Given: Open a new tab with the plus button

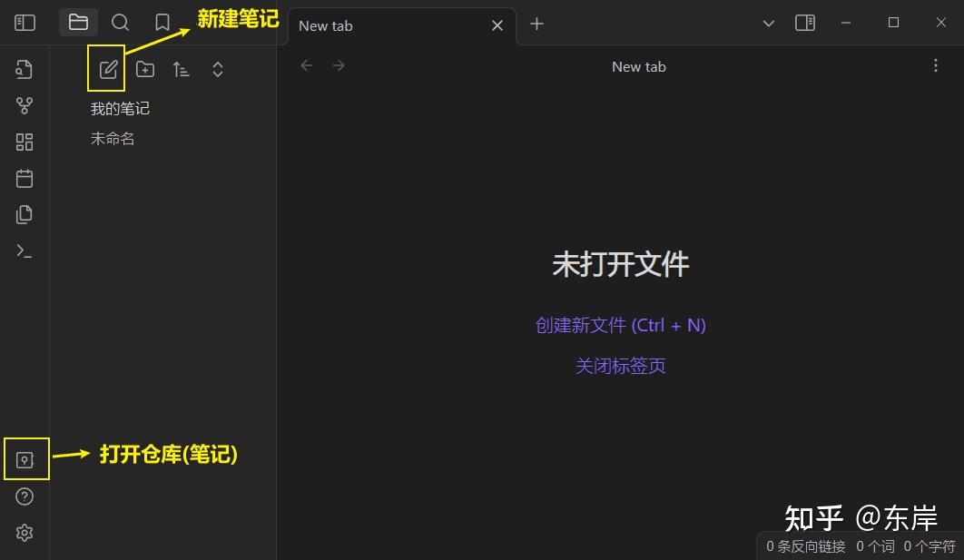Looking at the screenshot, I should click(536, 25).
